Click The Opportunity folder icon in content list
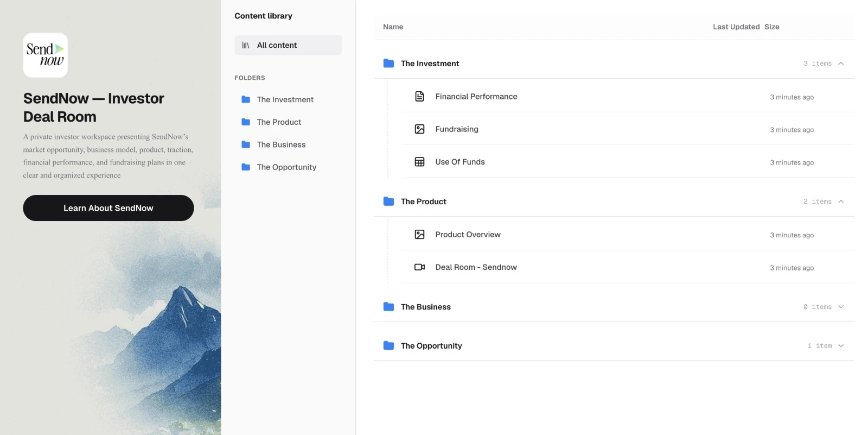 coord(388,346)
